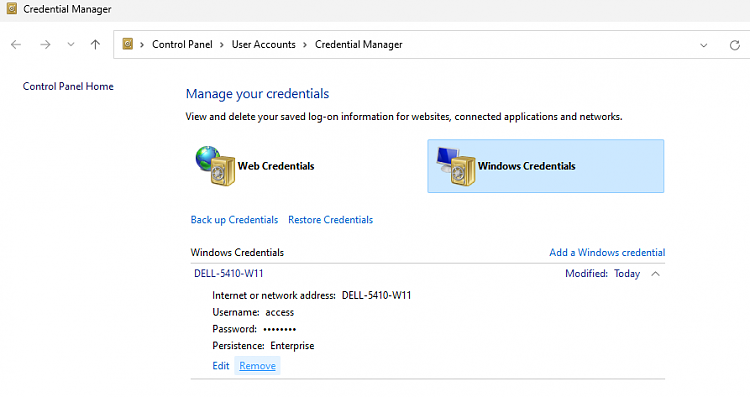Refresh the Credential Manager page
This screenshot has width=750, height=397.
pyautogui.click(x=735, y=45)
